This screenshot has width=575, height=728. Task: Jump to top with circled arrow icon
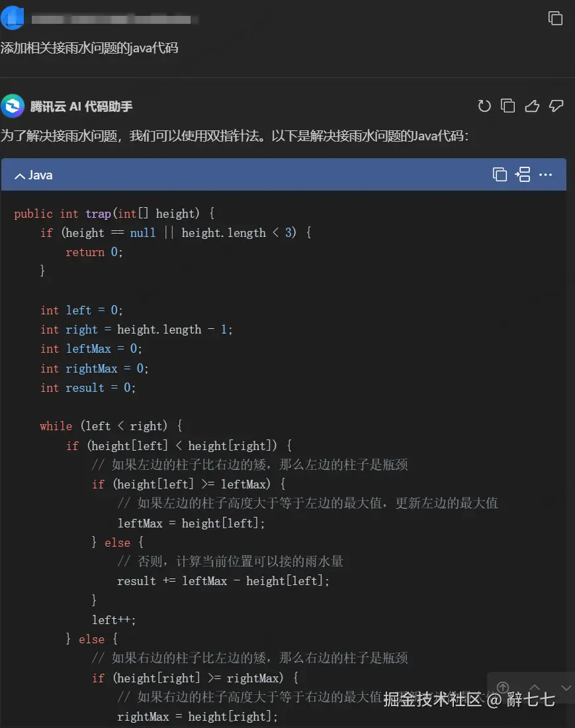[503, 687]
